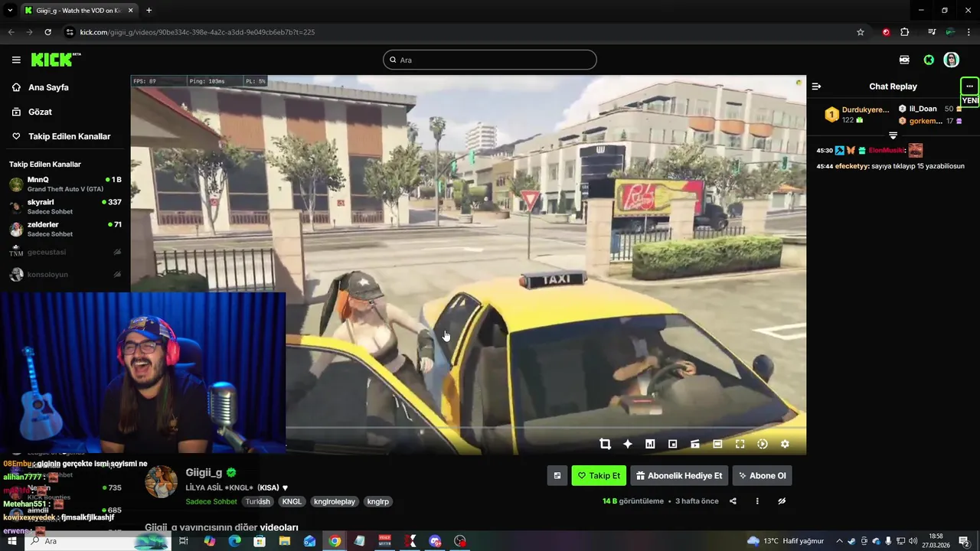Viewport: 980px width, 551px height.
Task: Click the weather widget in the taskbar
Action: 785,541
